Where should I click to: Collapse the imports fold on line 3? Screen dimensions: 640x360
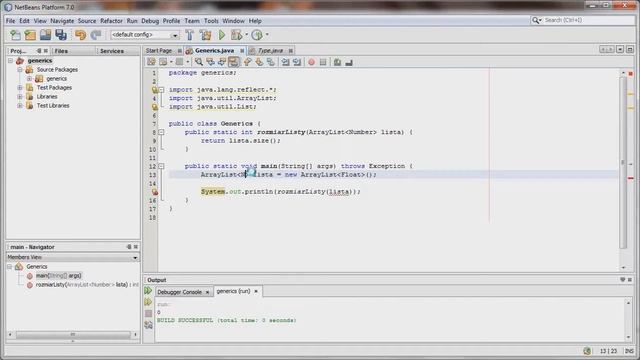coord(161,89)
